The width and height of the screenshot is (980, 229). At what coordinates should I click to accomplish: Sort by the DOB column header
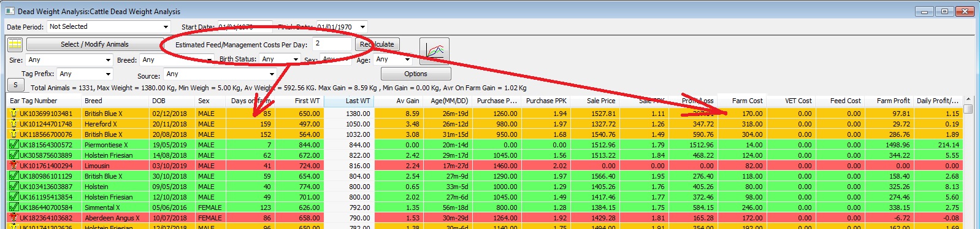(x=172, y=101)
